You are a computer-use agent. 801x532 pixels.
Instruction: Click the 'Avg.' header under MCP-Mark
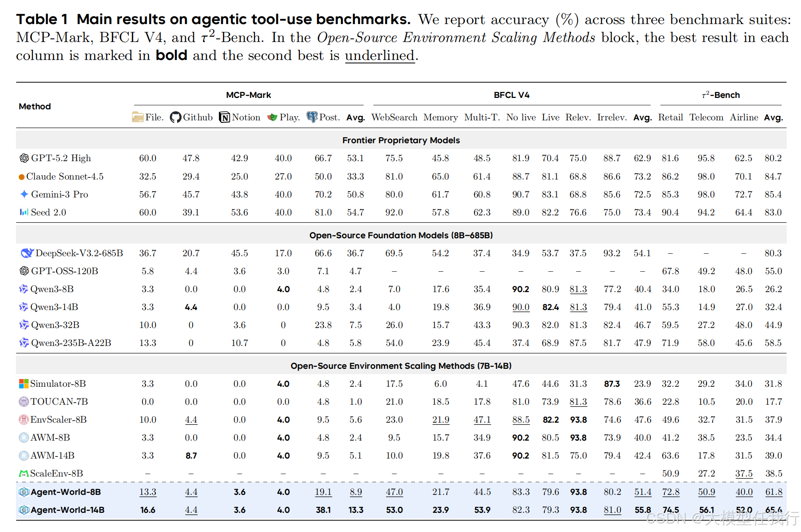point(356,118)
